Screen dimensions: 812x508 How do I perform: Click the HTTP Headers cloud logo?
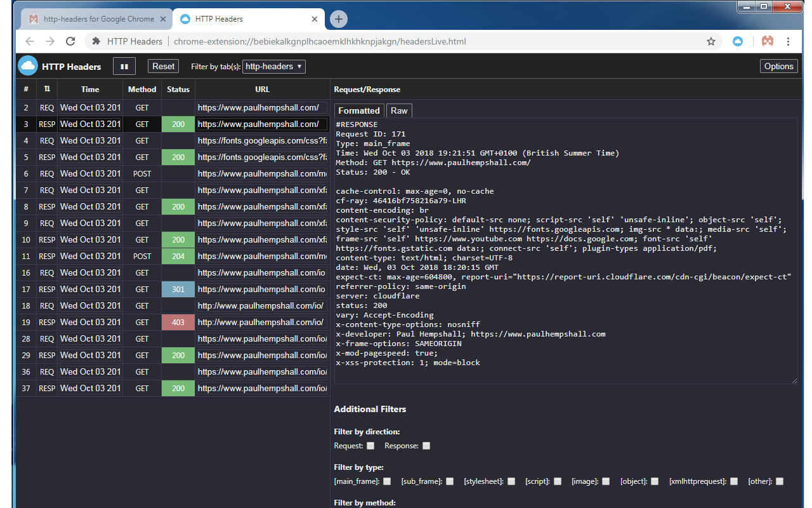(x=28, y=66)
